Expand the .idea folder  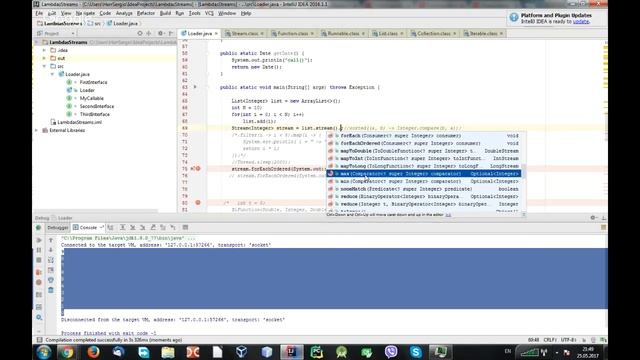pyautogui.click(x=44, y=50)
